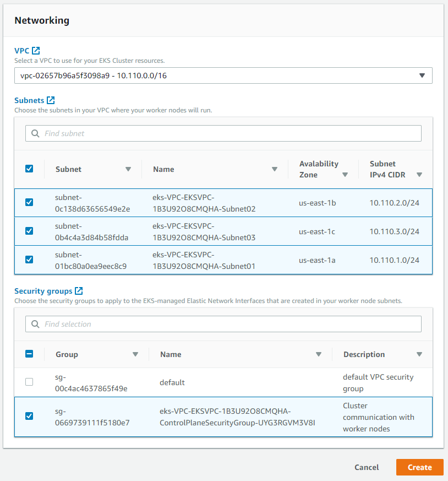Uncheck Subnet03 in us-east-1c
The image size is (448, 481).
(29, 231)
